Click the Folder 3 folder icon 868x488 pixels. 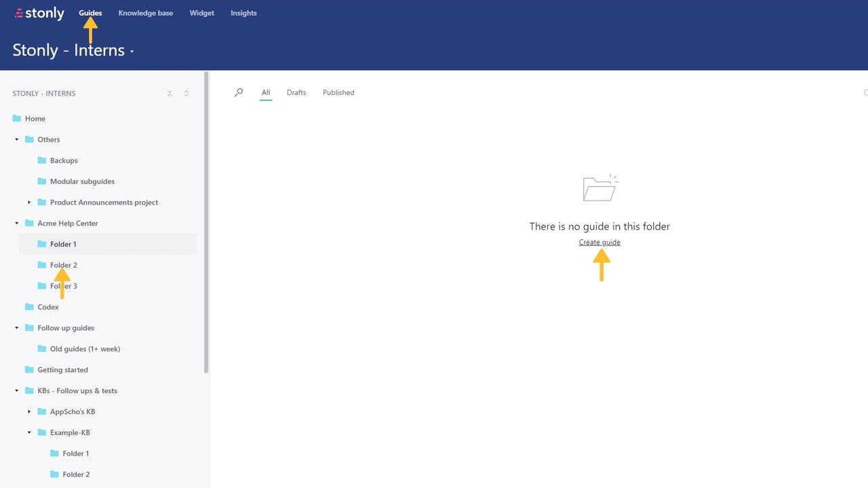[42, 286]
